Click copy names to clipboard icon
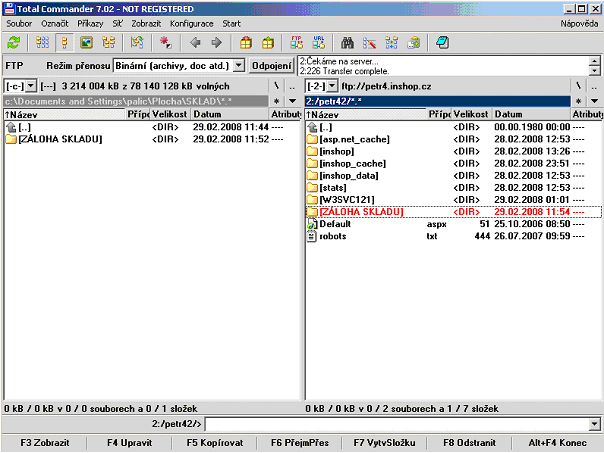 pyautogui.click(x=414, y=42)
